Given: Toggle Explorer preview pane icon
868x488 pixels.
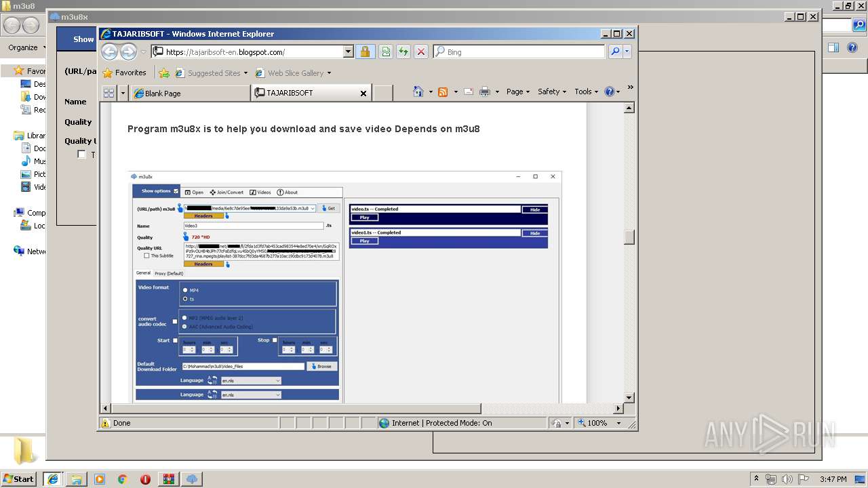Looking at the screenshot, I should coord(833,47).
